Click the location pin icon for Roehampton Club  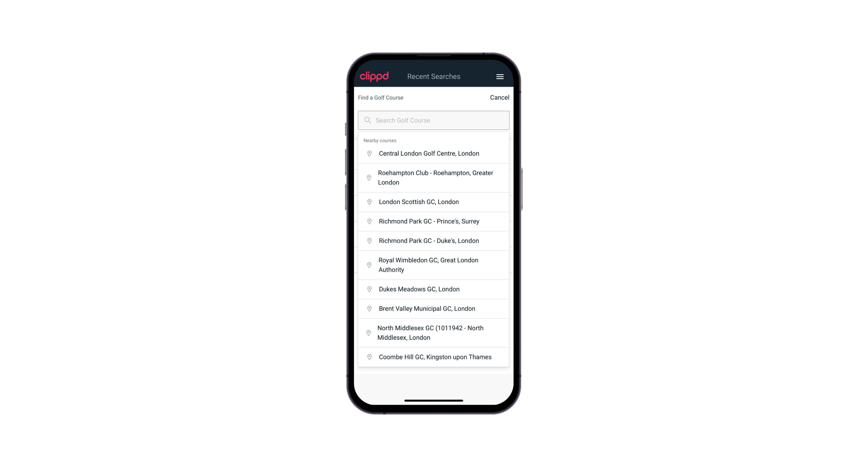[369, 178]
